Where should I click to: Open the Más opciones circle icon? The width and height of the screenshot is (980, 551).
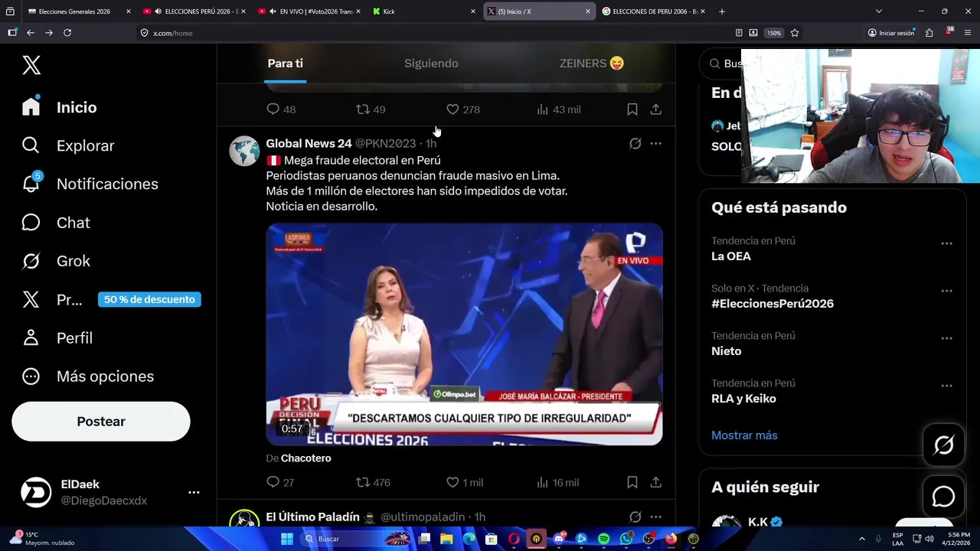(x=31, y=377)
